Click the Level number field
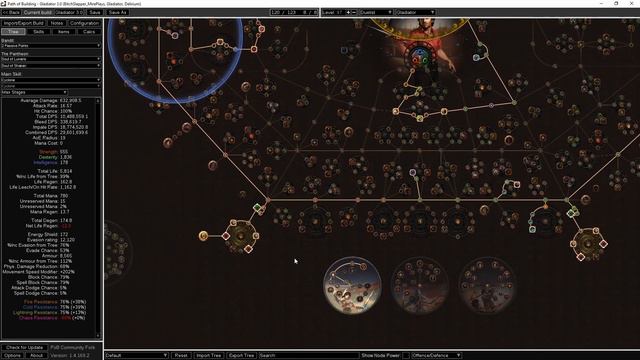This screenshot has height=360, width=640. pyautogui.click(x=333, y=12)
